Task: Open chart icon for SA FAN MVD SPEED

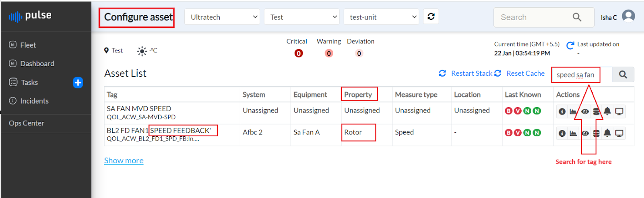Action: (x=573, y=112)
